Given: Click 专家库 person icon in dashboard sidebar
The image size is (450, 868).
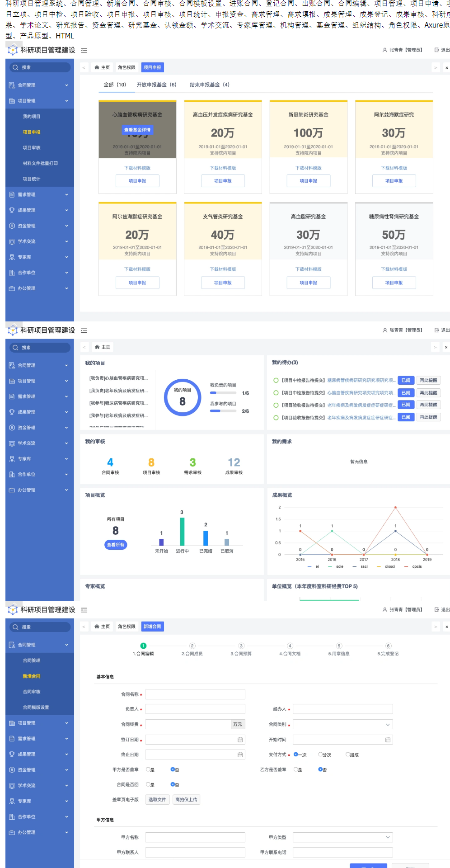Looking at the screenshot, I should [12, 459].
